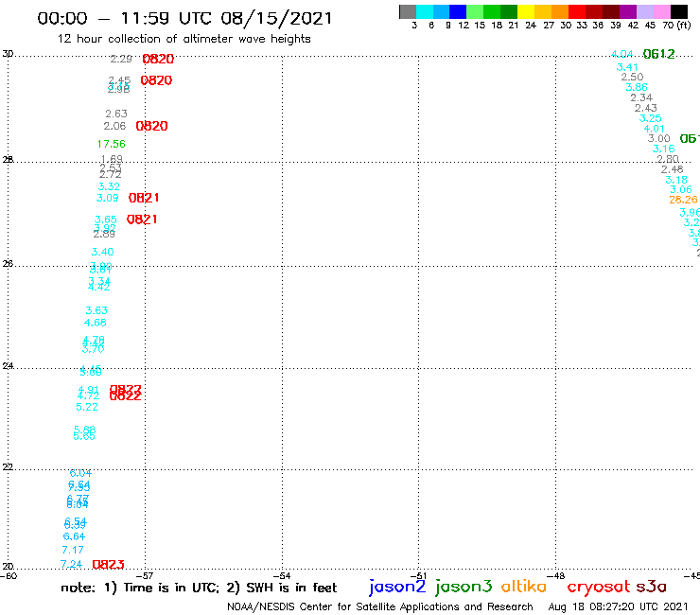The height and width of the screenshot is (615, 700).
Task: Click the gray 2.50 reading
Action: point(632,77)
